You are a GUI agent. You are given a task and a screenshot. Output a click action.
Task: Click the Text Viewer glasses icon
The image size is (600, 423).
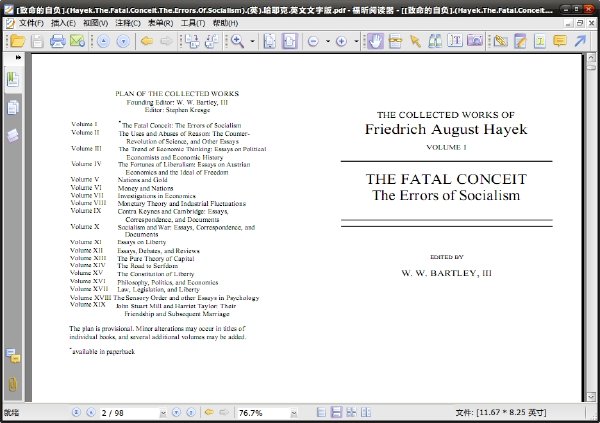[395, 41]
